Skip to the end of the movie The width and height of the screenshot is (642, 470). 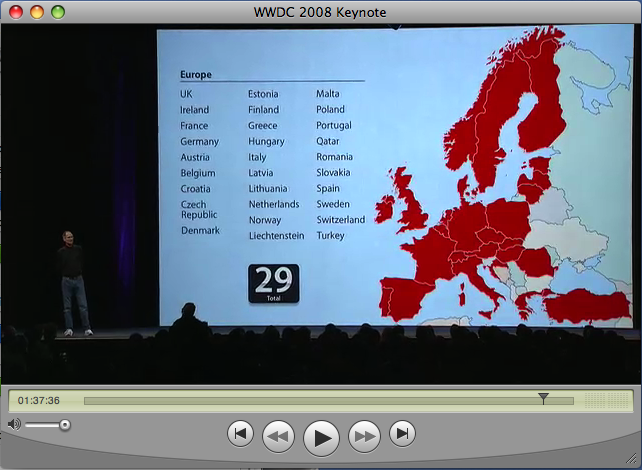click(402, 434)
